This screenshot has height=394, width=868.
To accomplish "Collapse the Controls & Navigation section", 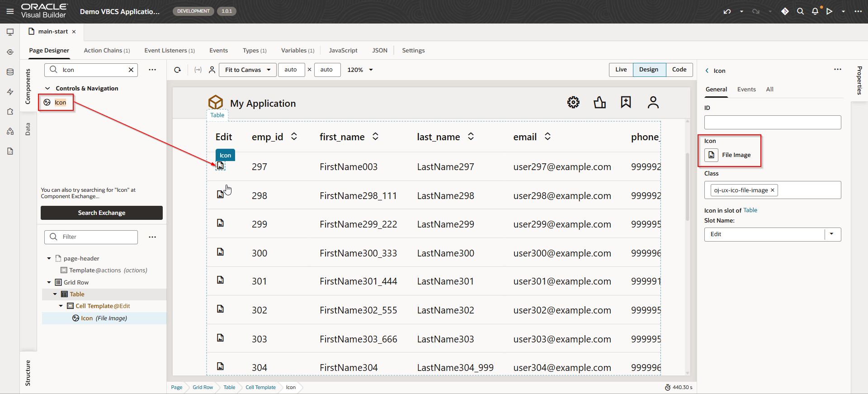I will (47, 89).
